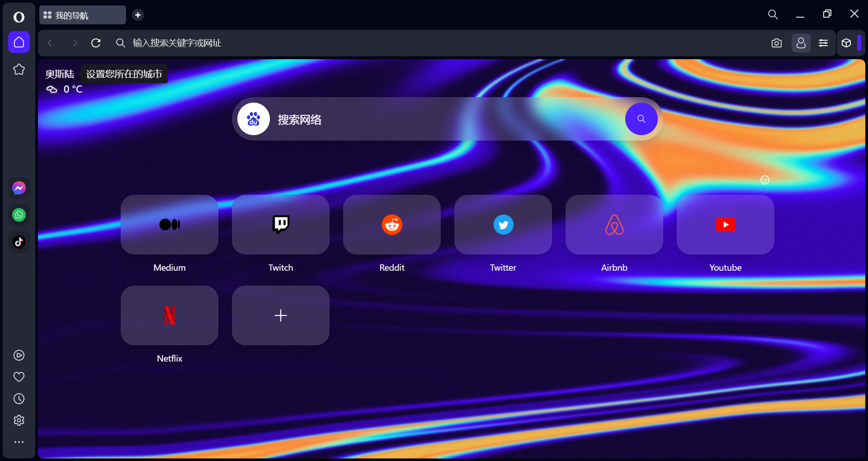The height and width of the screenshot is (461, 868).
Task: Open the bookmarks star in the sidebar
Action: [19, 69]
